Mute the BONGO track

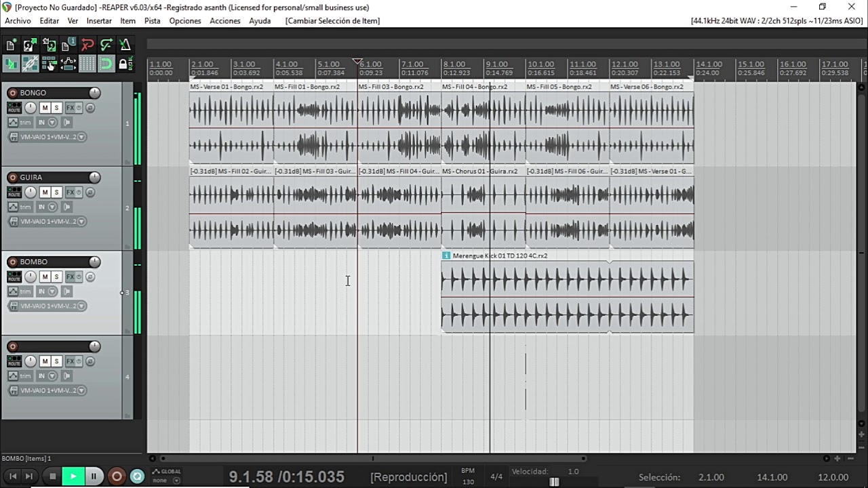(x=45, y=108)
